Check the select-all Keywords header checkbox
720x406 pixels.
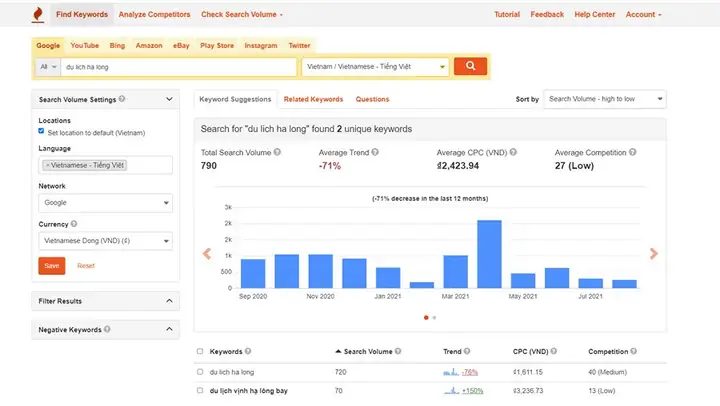[200, 351]
